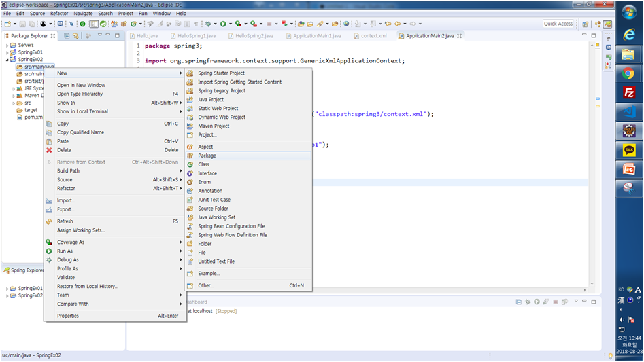Expand the Team submenu
The height and width of the screenshot is (362, 644).
click(181, 295)
